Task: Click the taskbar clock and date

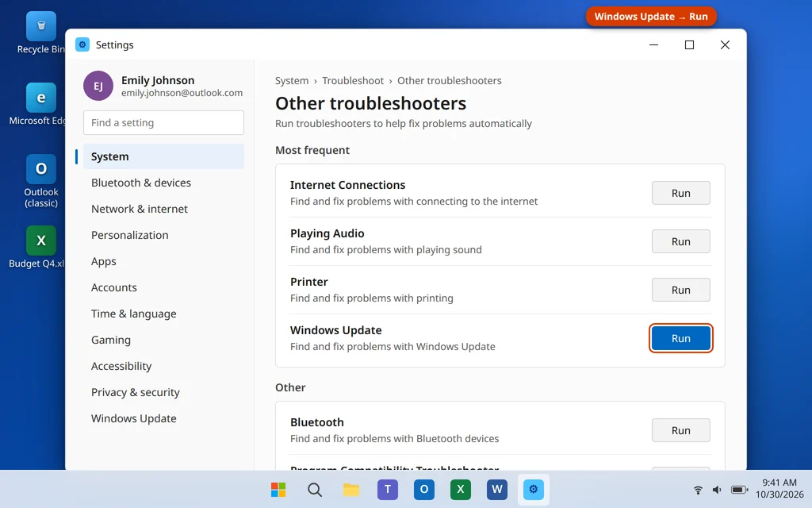Action: [779, 488]
